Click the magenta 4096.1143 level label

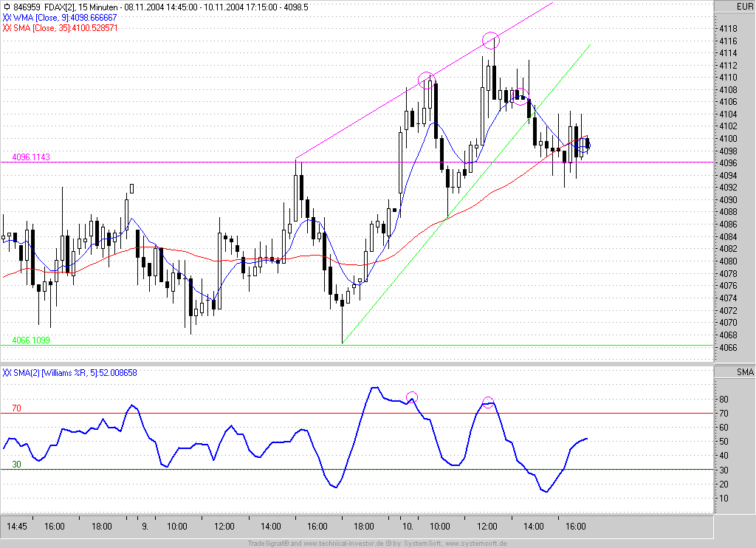tap(31, 157)
